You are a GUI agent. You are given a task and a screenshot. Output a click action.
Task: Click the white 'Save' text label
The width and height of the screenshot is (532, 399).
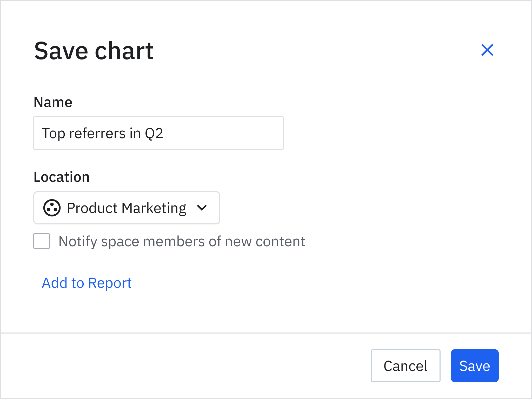[x=475, y=366]
